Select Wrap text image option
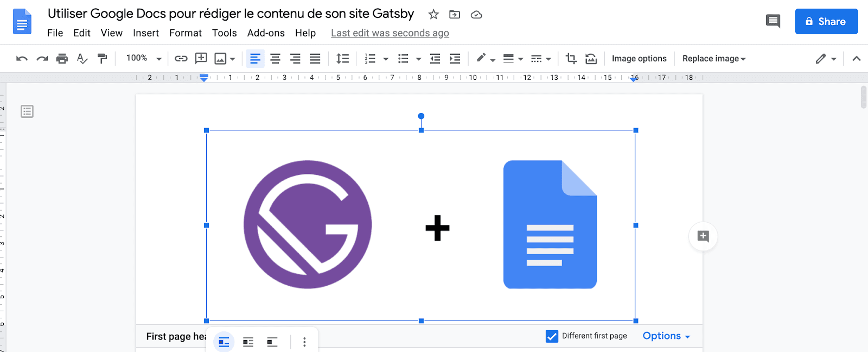This screenshot has height=352, width=868. 248,342
